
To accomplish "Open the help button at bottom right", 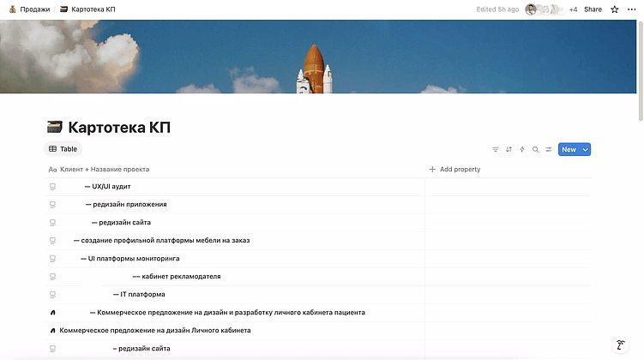I will 621,345.
